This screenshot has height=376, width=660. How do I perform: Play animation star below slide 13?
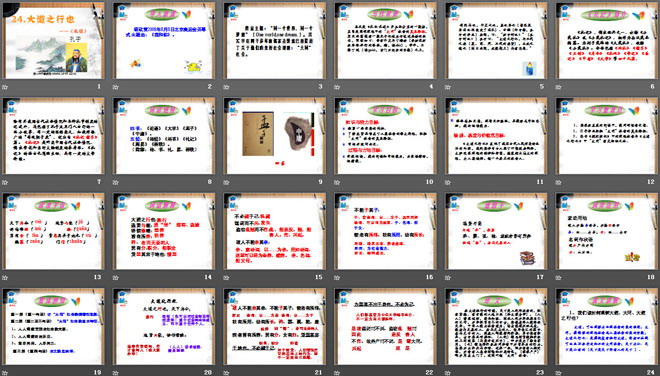[5, 277]
